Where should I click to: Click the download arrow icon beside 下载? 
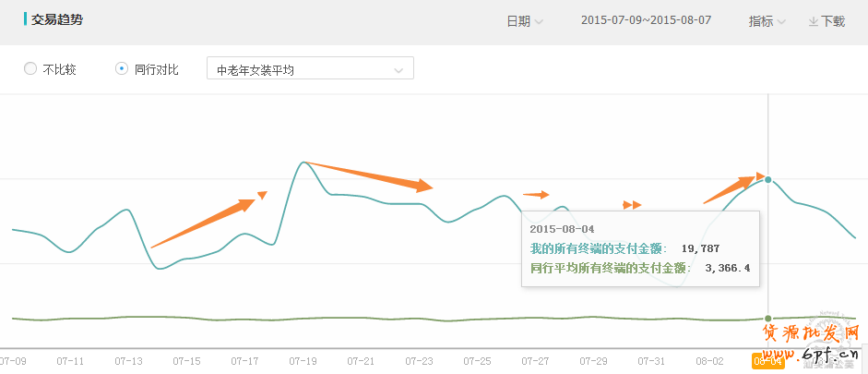814,21
